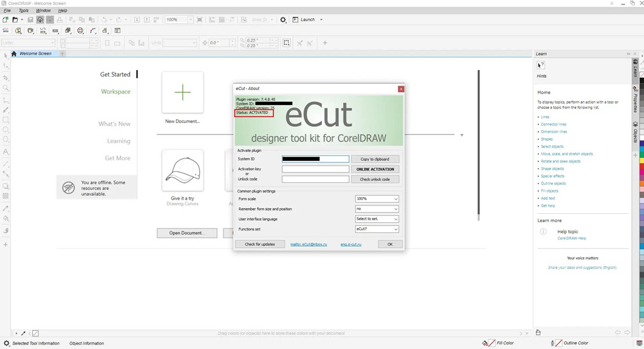The height and width of the screenshot is (349, 644).
Task: Open the zoom level 100% dropdown
Action: click(x=191, y=20)
